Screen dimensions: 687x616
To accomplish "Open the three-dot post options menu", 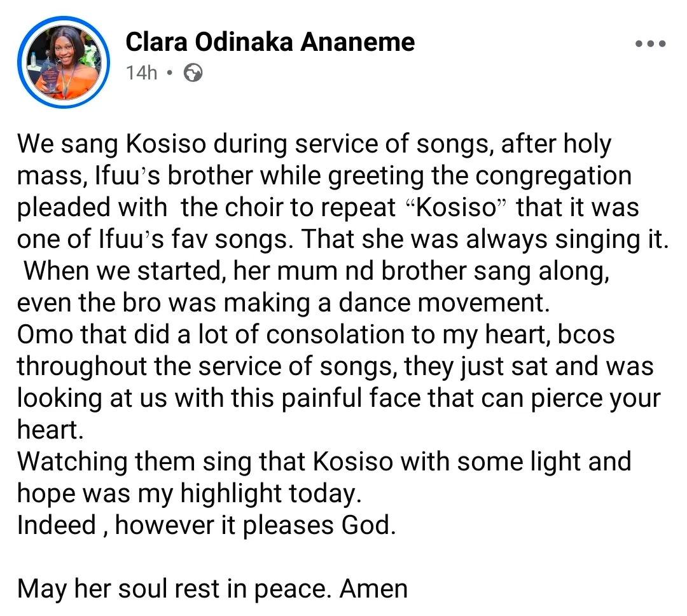I will [650, 44].
